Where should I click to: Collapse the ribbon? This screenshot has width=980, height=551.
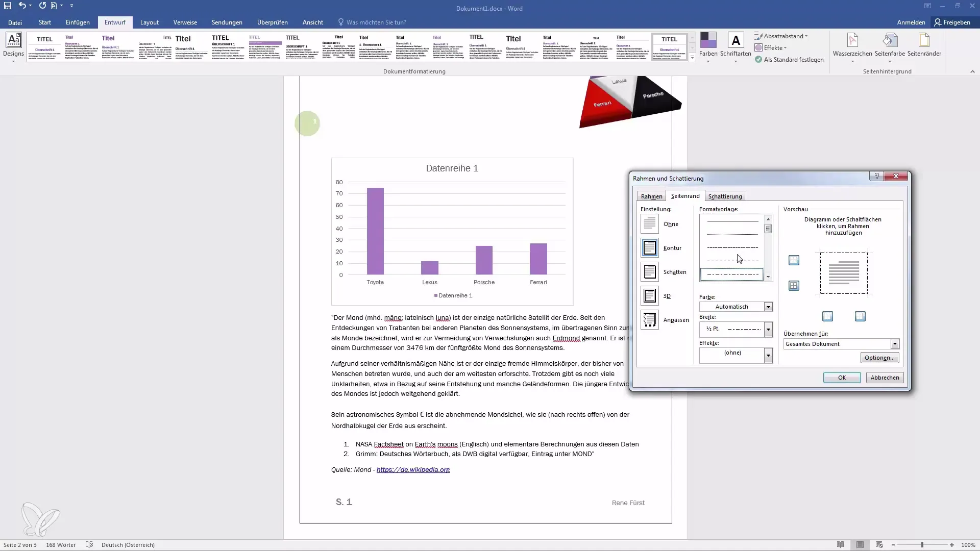coord(972,71)
